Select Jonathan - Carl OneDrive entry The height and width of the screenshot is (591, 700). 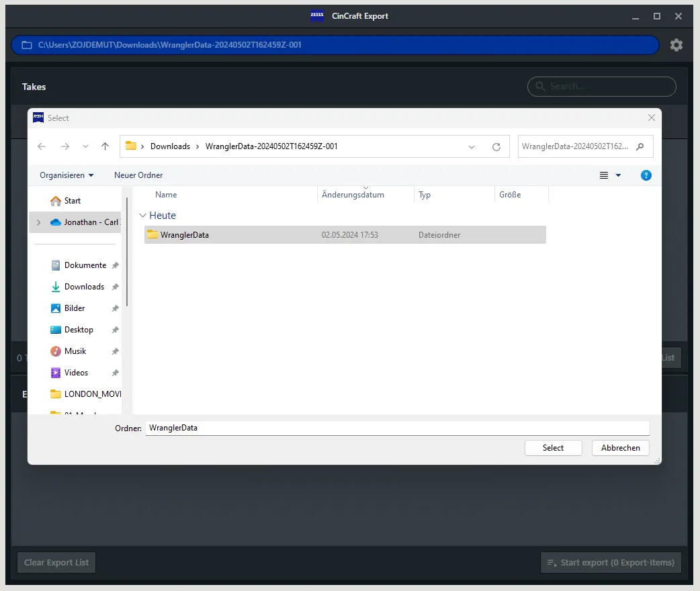tap(85, 222)
